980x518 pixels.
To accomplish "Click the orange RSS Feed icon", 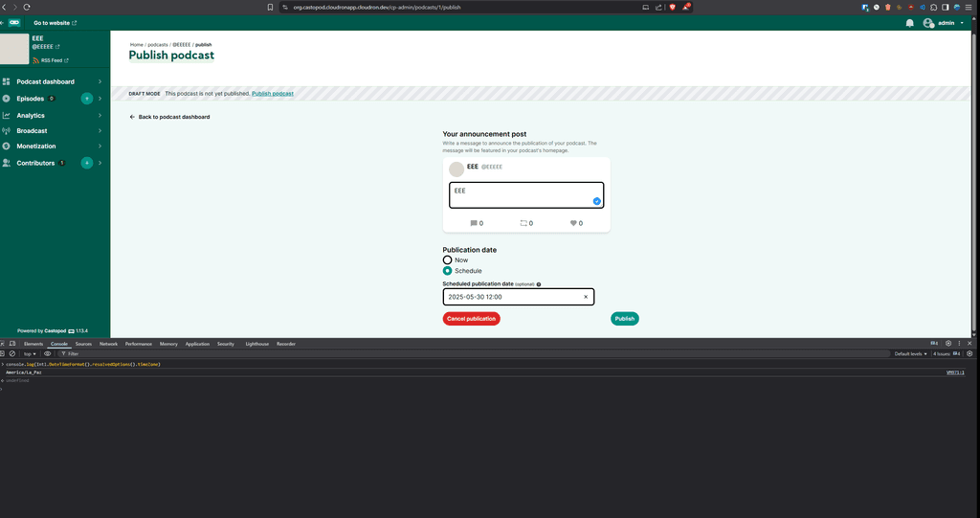I will tap(36, 60).
